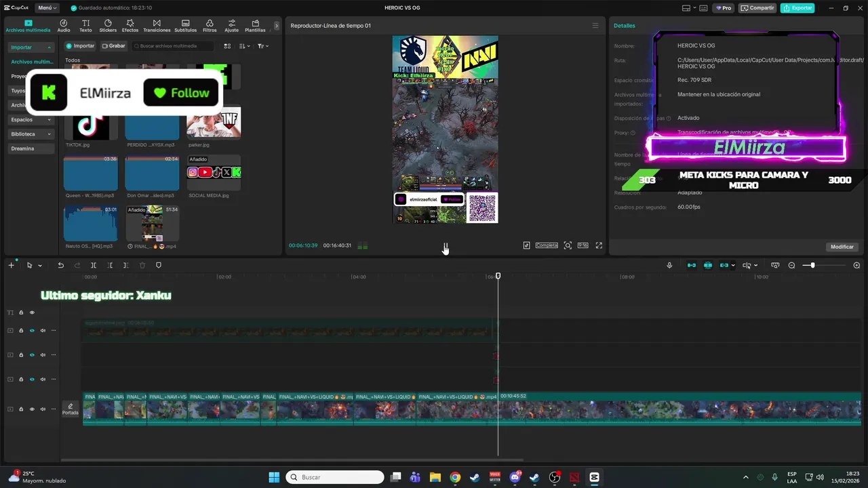Change the 9:16 aspect ratio
The width and height of the screenshot is (868, 488).
pos(583,245)
